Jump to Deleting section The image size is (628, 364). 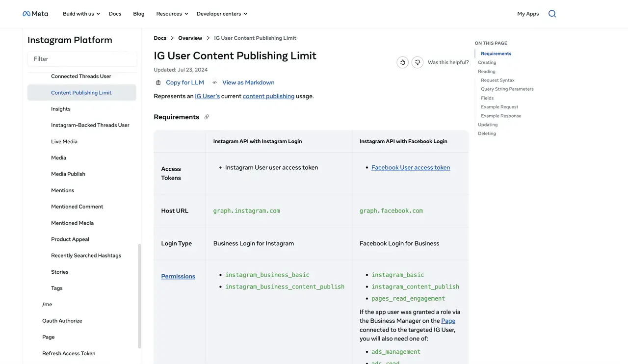(487, 133)
